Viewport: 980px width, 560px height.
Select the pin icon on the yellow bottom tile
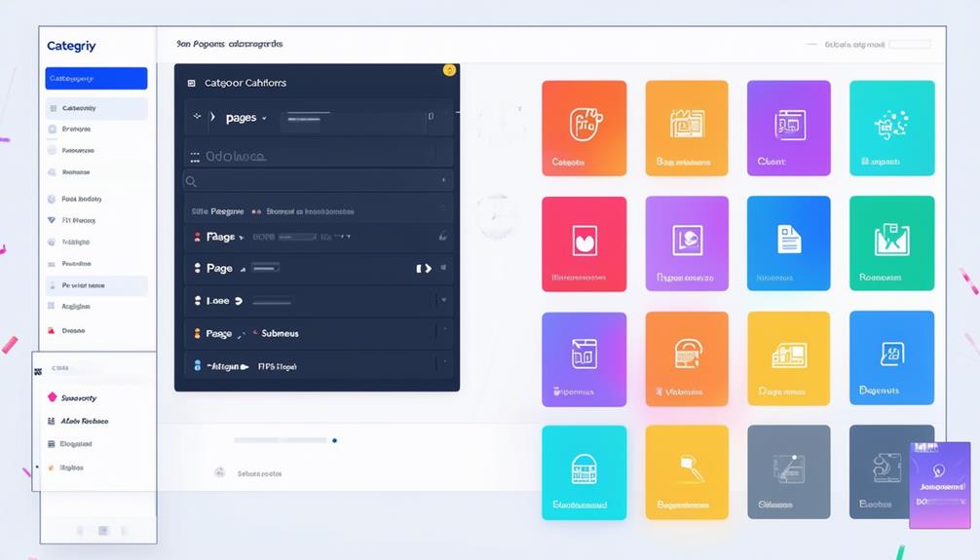click(686, 467)
